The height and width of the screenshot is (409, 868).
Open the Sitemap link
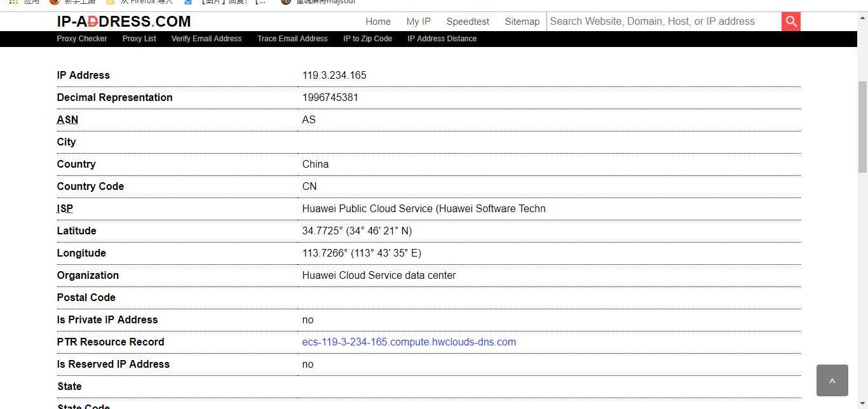pyautogui.click(x=522, y=22)
